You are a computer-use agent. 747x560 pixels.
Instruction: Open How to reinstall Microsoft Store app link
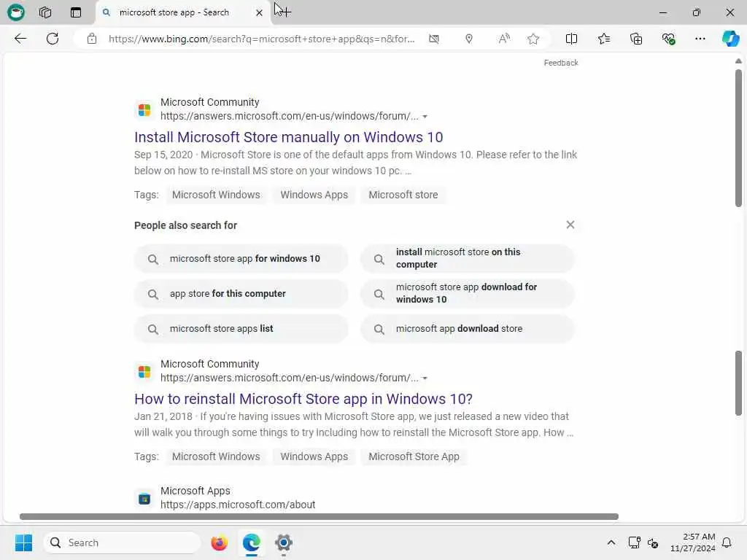coord(303,399)
